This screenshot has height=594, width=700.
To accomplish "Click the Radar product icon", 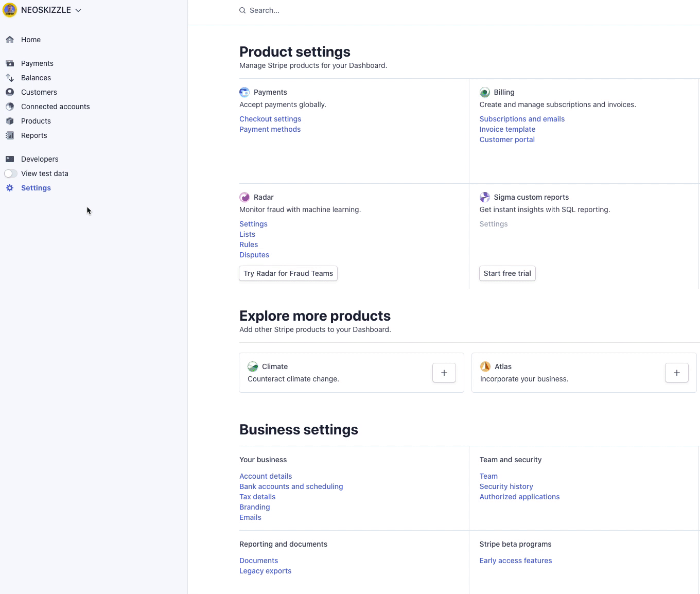I will click(244, 197).
